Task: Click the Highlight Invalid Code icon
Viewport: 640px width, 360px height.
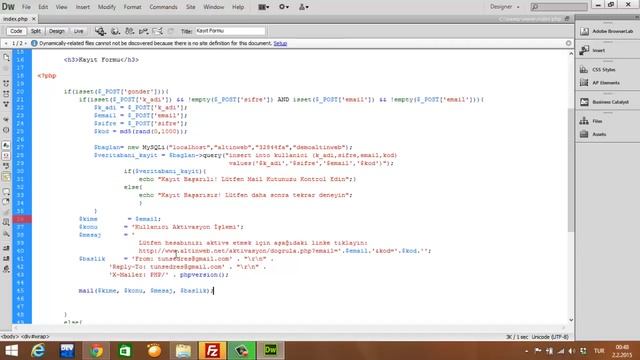Action: (6, 156)
